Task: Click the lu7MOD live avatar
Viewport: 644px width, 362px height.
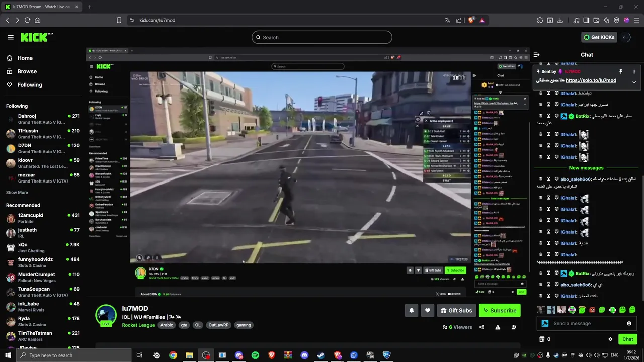Action: click(x=106, y=316)
